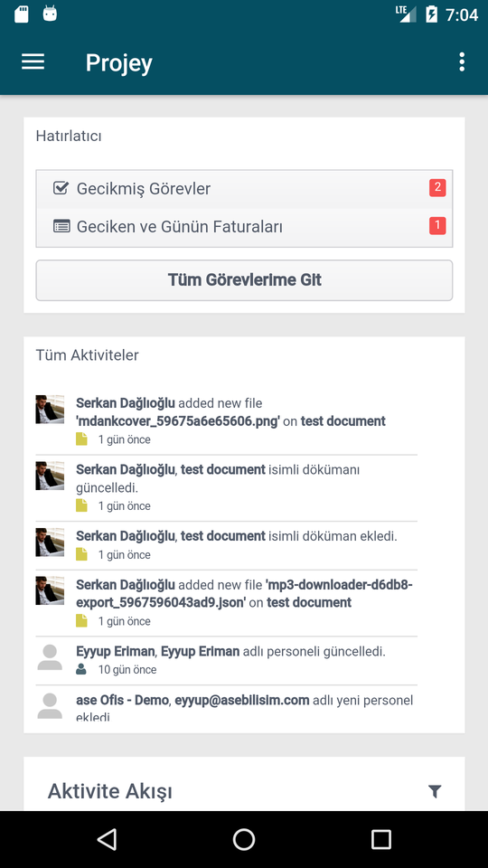The width and height of the screenshot is (488, 868).
Task: Open the hamburger navigation menu
Action: (33, 62)
